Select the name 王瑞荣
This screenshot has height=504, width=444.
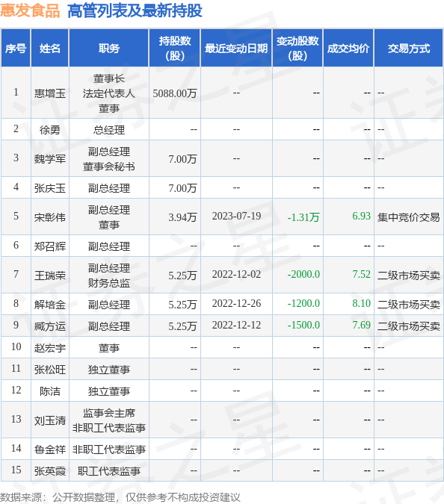(50, 275)
